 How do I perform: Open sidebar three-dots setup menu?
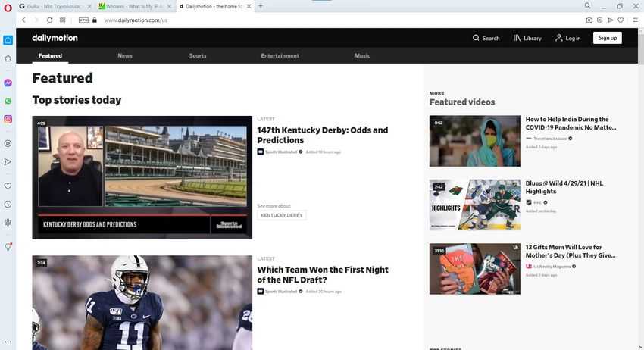[8, 342]
